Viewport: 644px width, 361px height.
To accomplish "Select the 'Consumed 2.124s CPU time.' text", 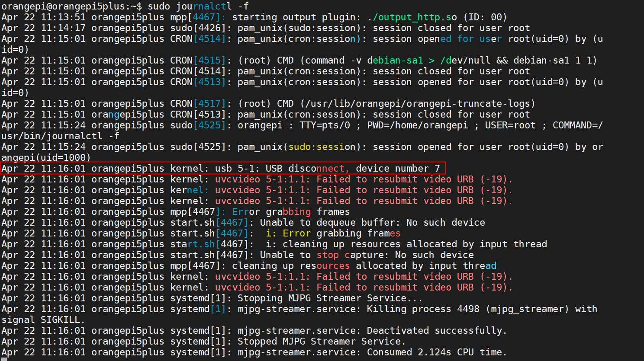I will [437, 352].
